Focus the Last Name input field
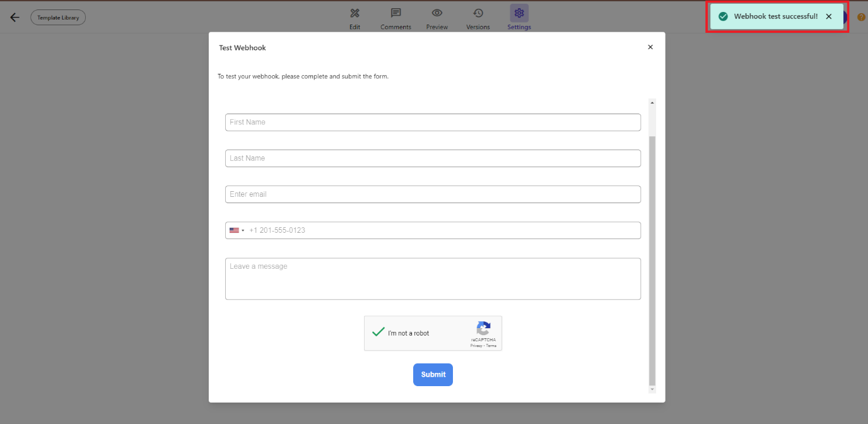The image size is (868, 424). pos(433,158)
